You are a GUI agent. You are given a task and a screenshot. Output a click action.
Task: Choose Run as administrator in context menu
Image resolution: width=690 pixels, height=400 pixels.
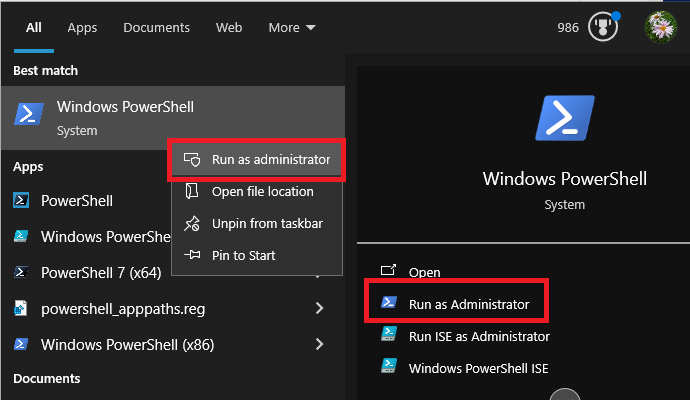point(257,159)
